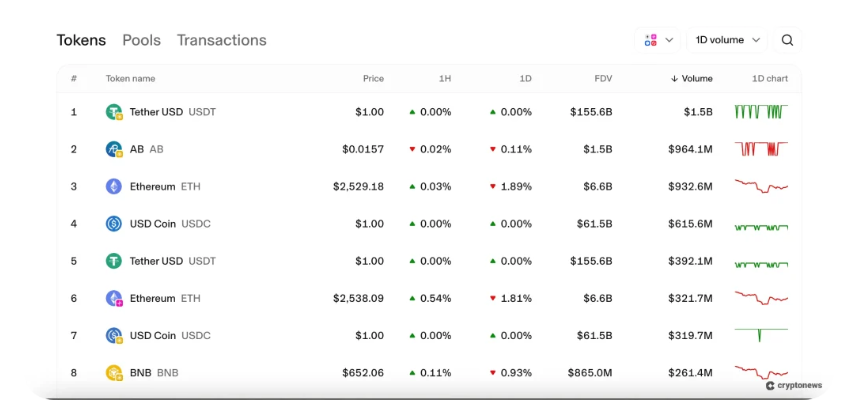Expand the 1D volume dropdown
The image size is (862, 413).
click(x=728, y=40)
